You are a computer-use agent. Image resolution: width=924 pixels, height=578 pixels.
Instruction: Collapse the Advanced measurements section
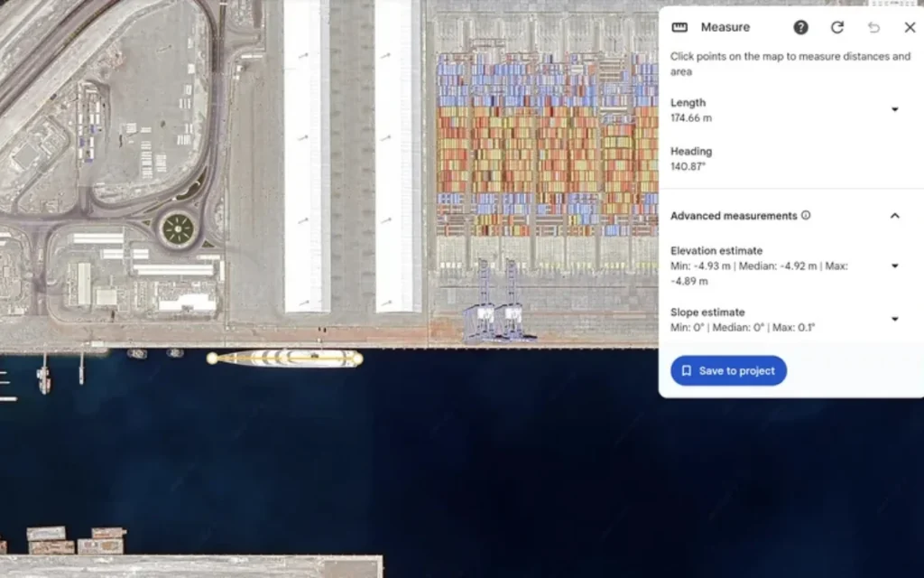894,216
